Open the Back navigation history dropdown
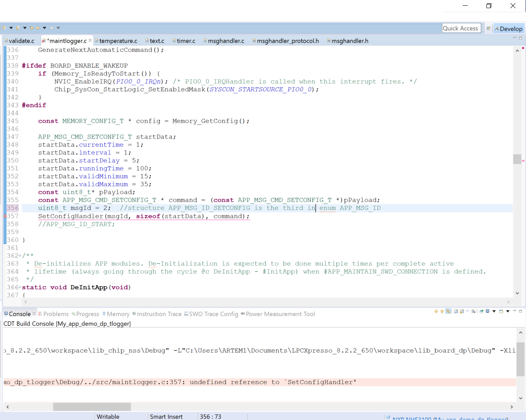 coord(44,29)
